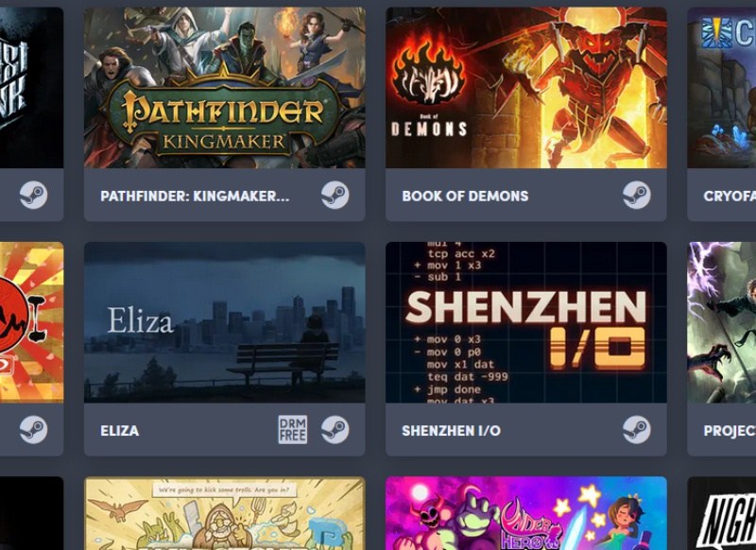This screenshot has width=756, height=550.
Task: Open the Underhero colorful cover thumbnail
Action: click(x=526, y=513)
